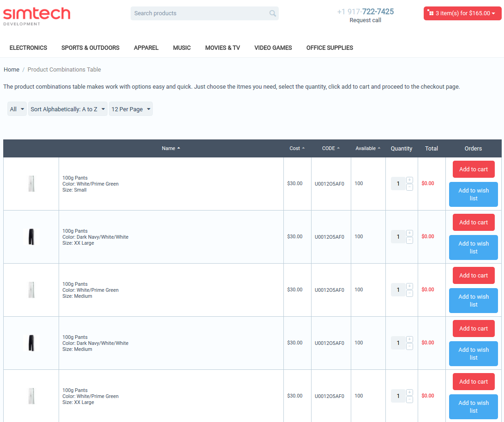Open the White/Prime Green Medium pants thumbnail
This screenshot has height=422, width=504.
point(31,290)
